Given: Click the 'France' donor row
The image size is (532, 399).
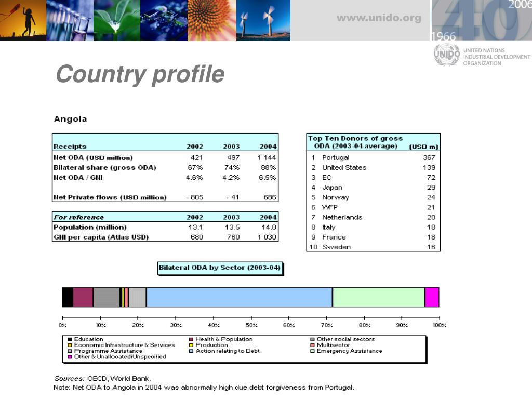Looking at the screenshot, I should coord(373,237).
